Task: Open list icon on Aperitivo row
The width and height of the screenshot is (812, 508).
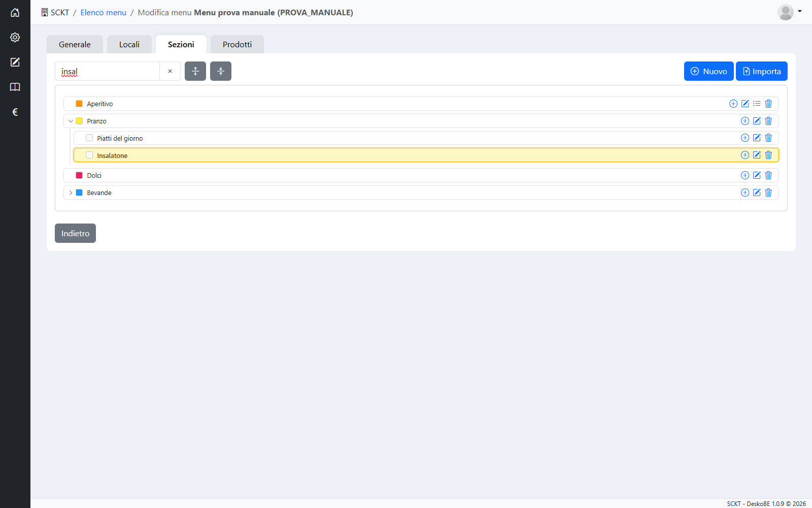Action: (x=757, y=104)
